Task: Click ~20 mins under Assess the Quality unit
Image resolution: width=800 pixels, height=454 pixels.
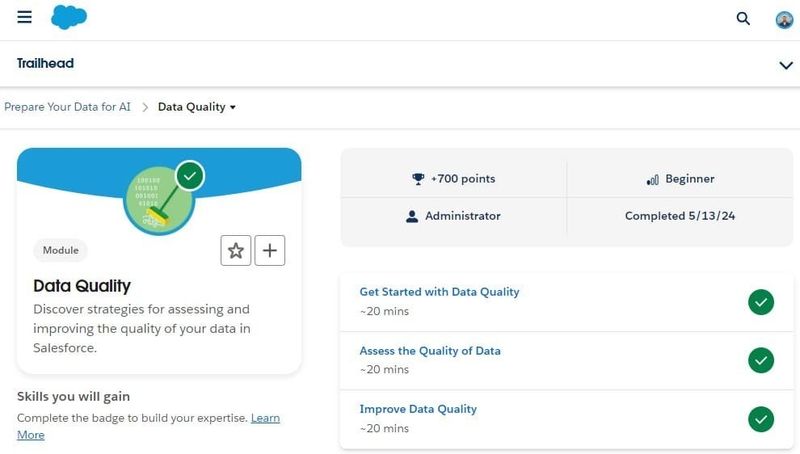Action: point(384,369)
